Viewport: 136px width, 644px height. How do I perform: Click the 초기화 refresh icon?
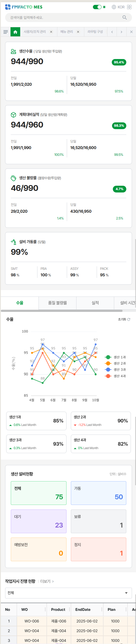(x=129, y=319)
